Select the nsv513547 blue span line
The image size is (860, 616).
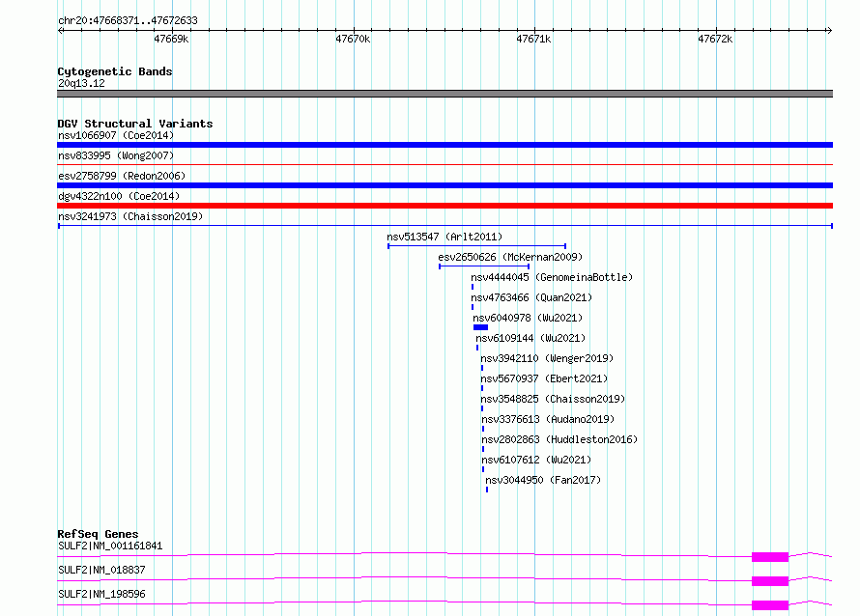pyautogui.click(x=476, y=246)
